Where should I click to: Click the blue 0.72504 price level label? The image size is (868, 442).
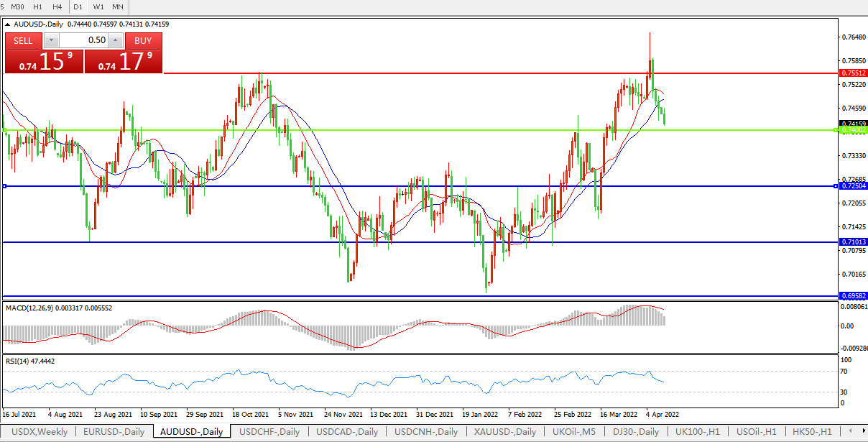[x=854, y=186]
